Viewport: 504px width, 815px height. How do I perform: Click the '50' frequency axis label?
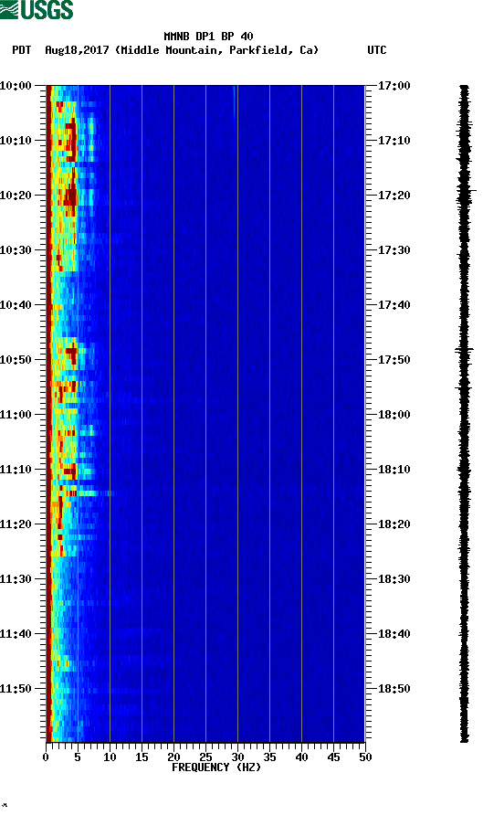[366, 757]
